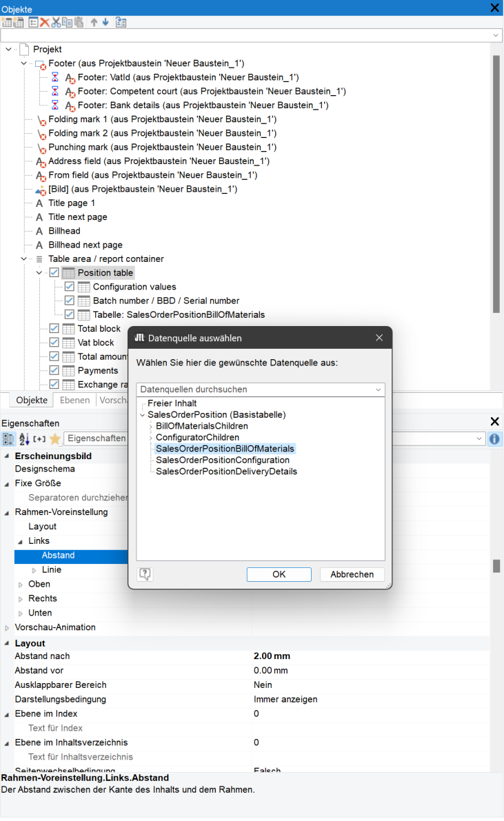Click report container icon of Table area

39,259
